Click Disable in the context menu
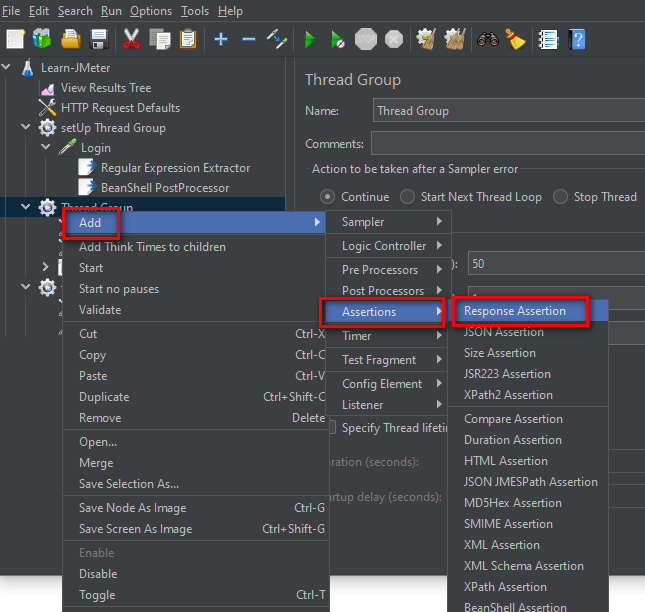The height and width of the screenshot is (612, 645). [x=196, y=574]
